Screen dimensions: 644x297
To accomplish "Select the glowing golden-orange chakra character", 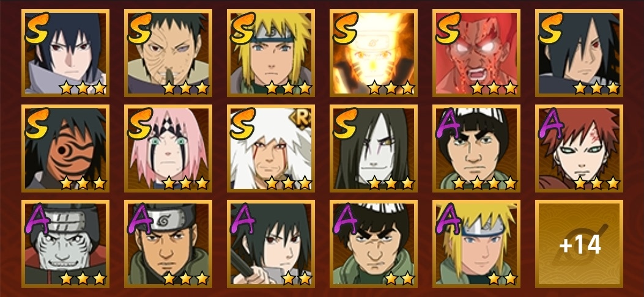I will coord(373,53).
